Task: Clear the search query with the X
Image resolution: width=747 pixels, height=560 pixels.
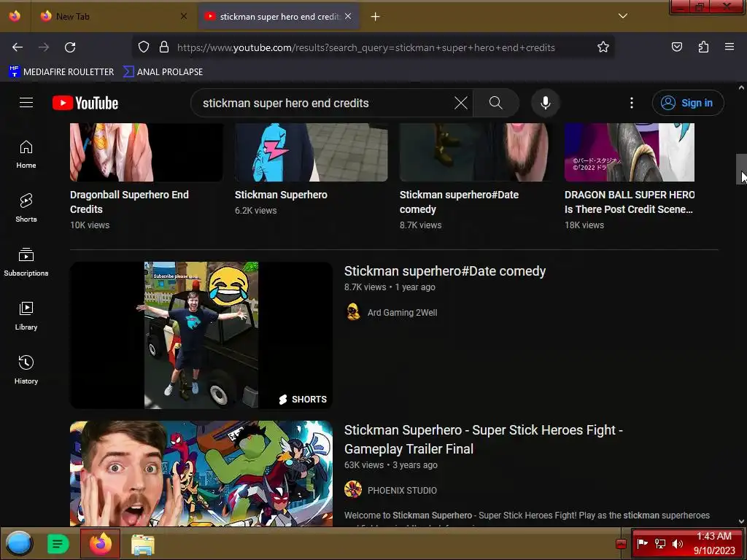Action: pos(461,103)
